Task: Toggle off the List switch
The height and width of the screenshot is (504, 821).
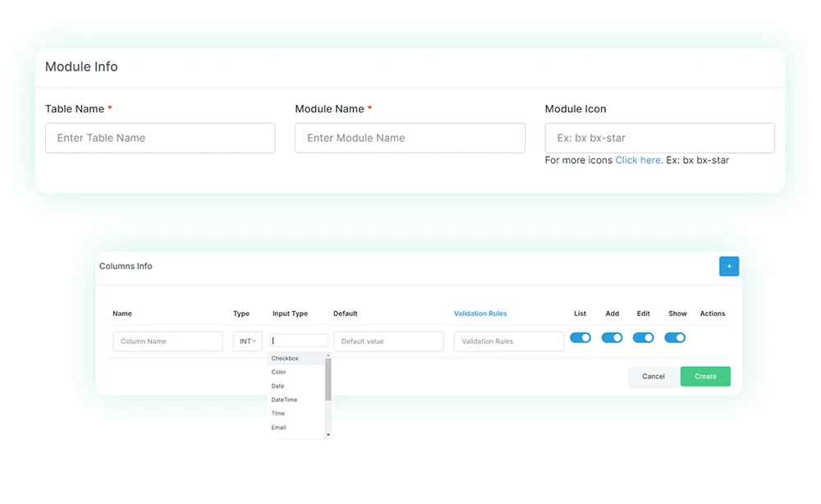Action: point(580,337)
